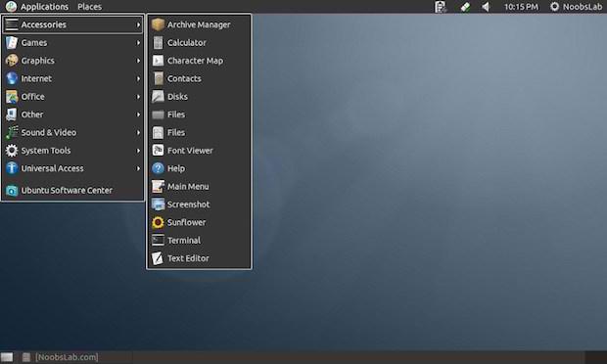
Task: Select the Accessories category
Action: (72, 24)
